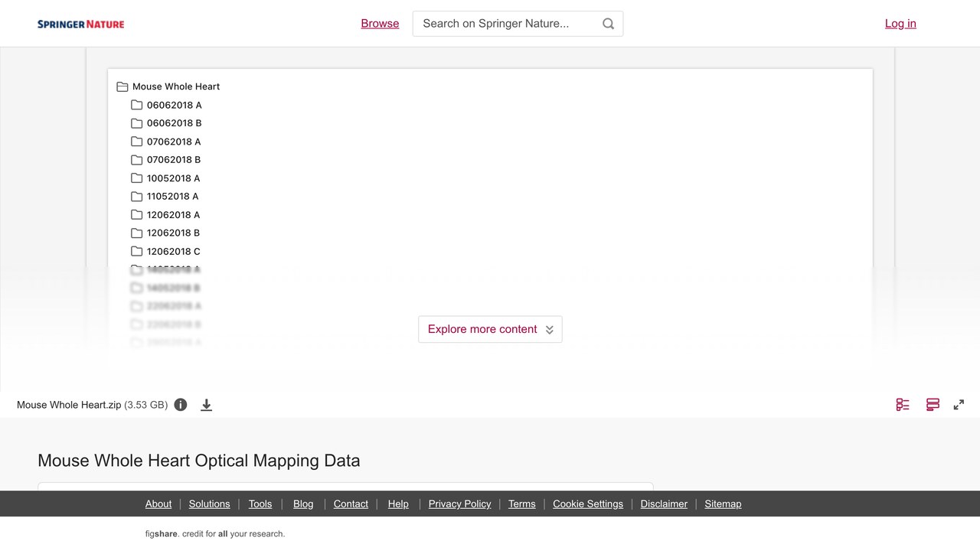Select the Mouse Whole Heart Optical Mapping Data title

pos(199,461)
